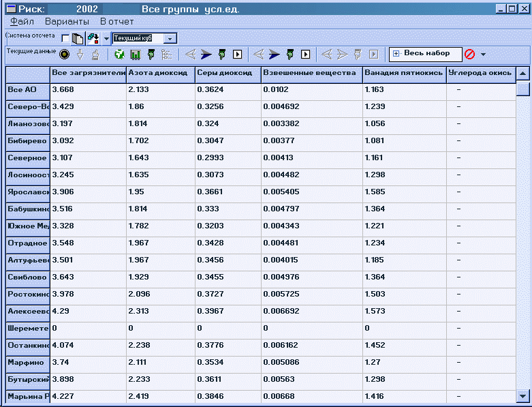Viewport: 532px width, 407px height.
Task: Click the vertical scrollbar up arrow
Action: click(522, 74)
